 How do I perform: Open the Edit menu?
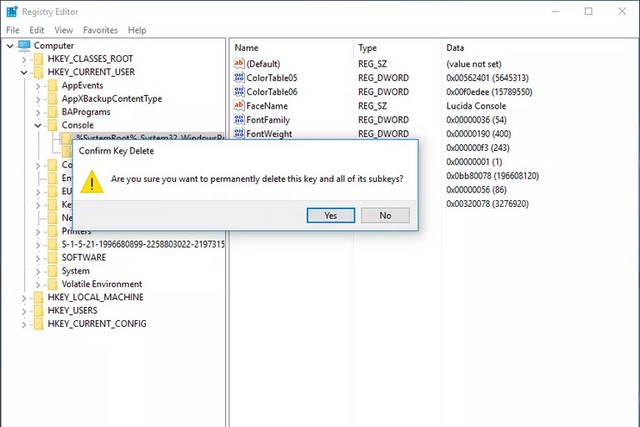click(37, 30)
